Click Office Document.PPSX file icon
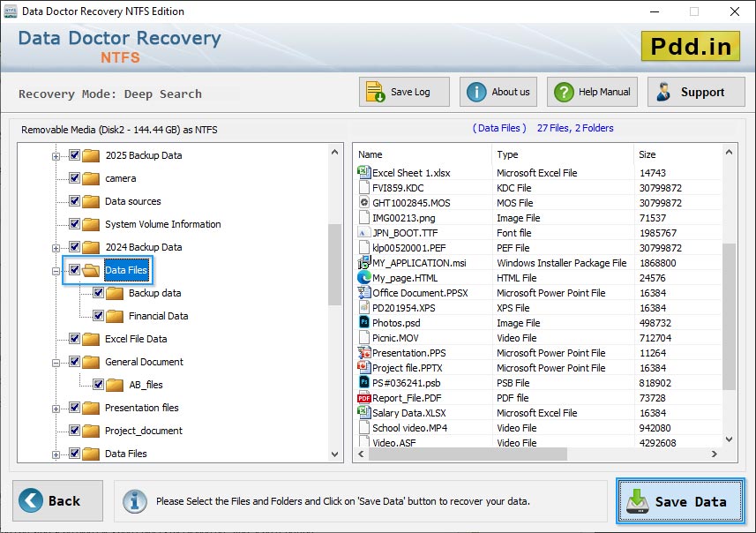 [364, 292]
